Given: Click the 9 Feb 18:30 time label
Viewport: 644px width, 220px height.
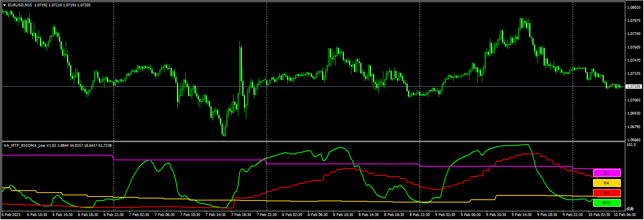Looking at the screenshot, I should click(x=547, y=215).
